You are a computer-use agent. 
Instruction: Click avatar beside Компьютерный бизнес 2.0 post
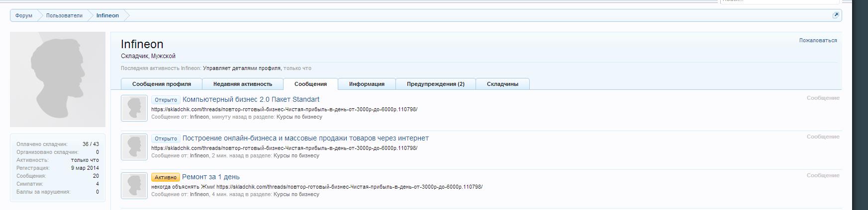click(x=134, y=108)
